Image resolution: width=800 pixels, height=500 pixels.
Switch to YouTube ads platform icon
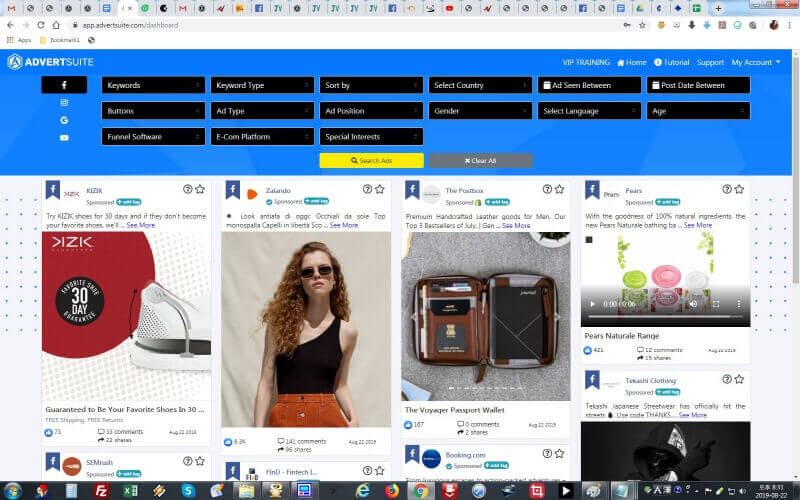[64, 138]
